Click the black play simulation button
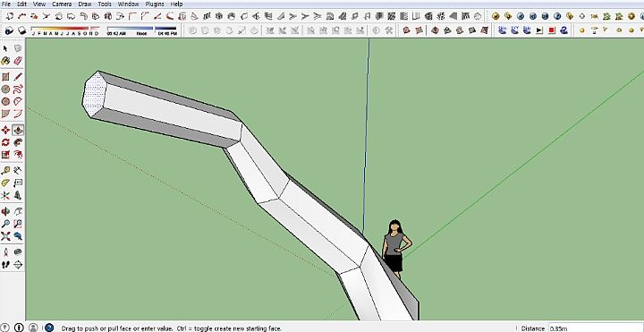 (539, 30)
